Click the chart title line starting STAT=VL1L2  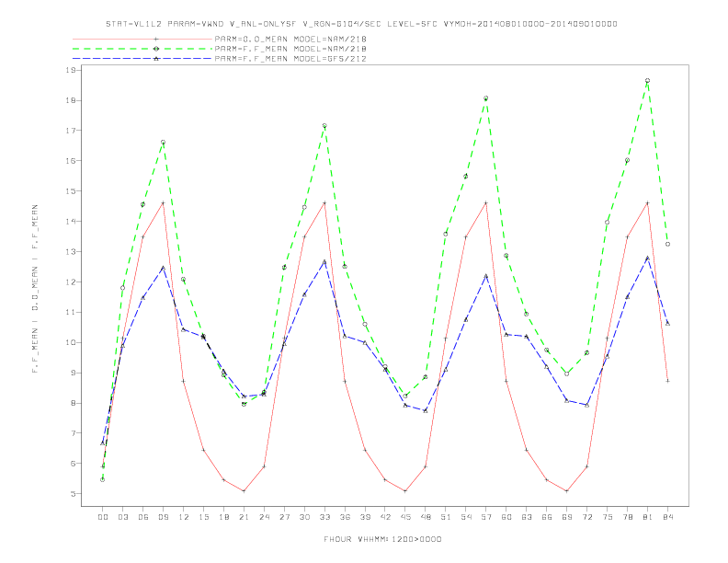coord(361,24)
